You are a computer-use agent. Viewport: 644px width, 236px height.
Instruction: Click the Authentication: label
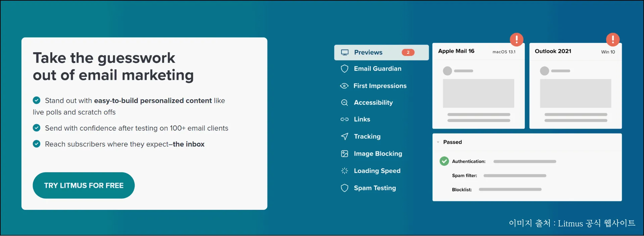point(469,162)
